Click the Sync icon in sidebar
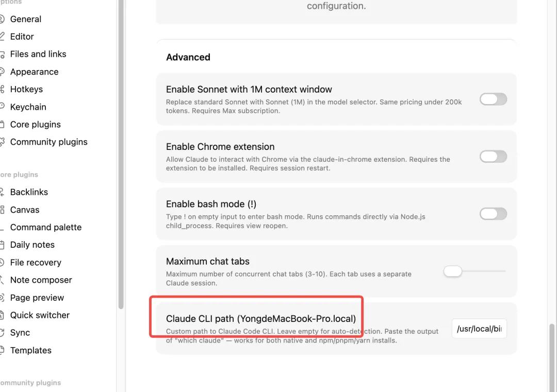Image resolution: width=557 pixels, height=392 pixels. click(2, 333)
